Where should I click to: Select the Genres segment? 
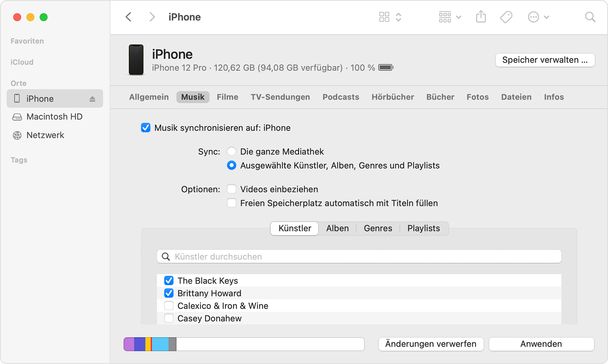(x=378, y=228)
